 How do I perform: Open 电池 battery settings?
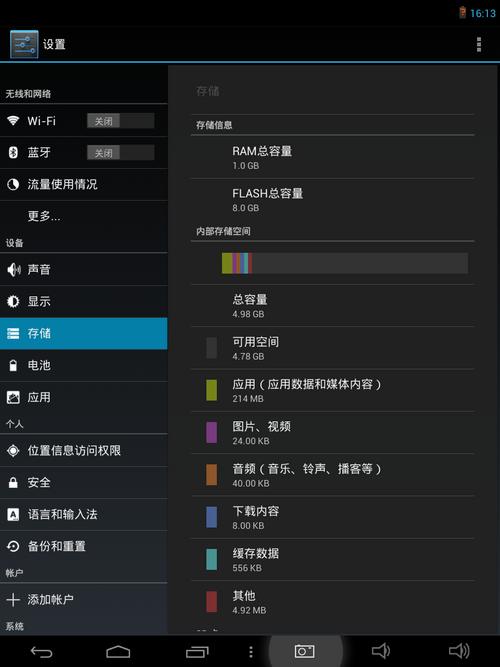(x=84, y=365)
